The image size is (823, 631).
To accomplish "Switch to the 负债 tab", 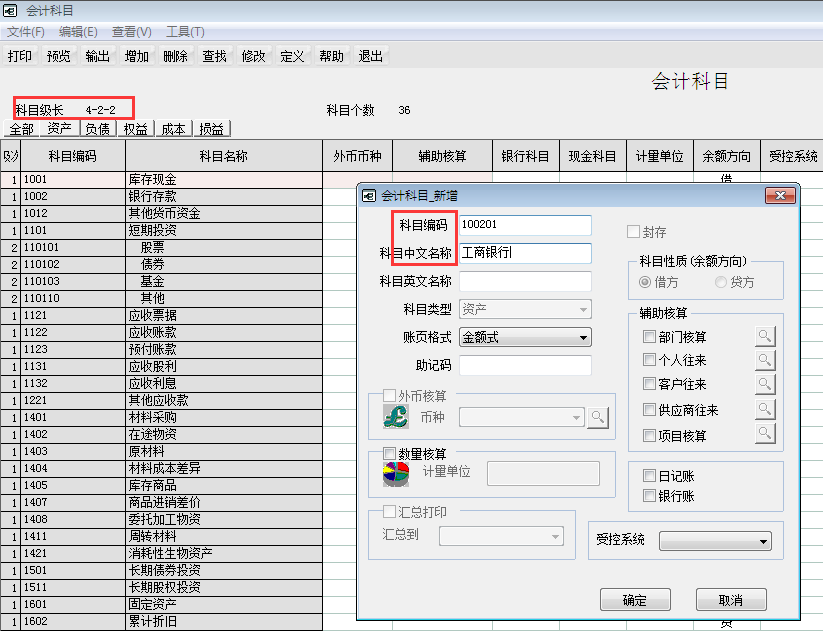I will (97, 129).
